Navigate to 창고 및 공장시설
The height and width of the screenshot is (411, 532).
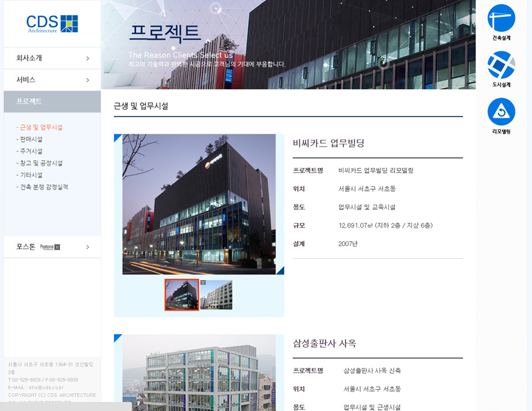(x=41, y=163)
